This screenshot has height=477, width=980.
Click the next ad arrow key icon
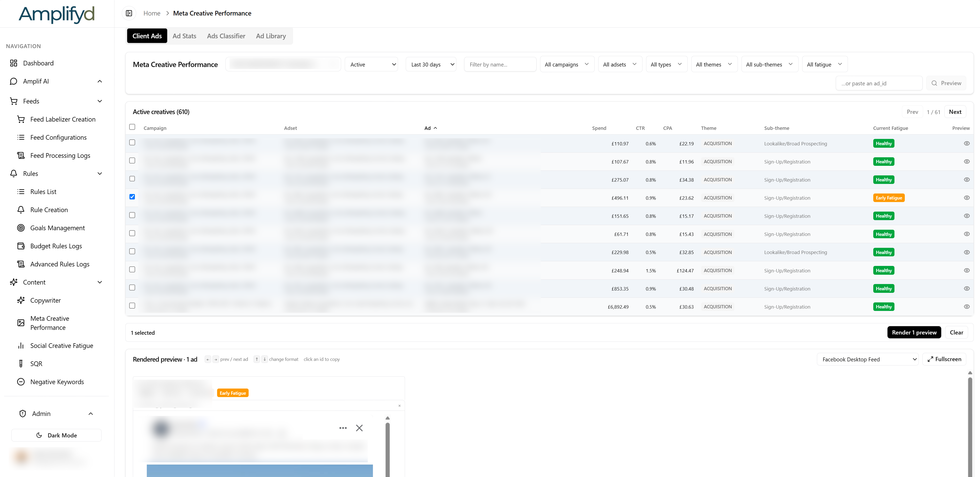tap(216, 359)
